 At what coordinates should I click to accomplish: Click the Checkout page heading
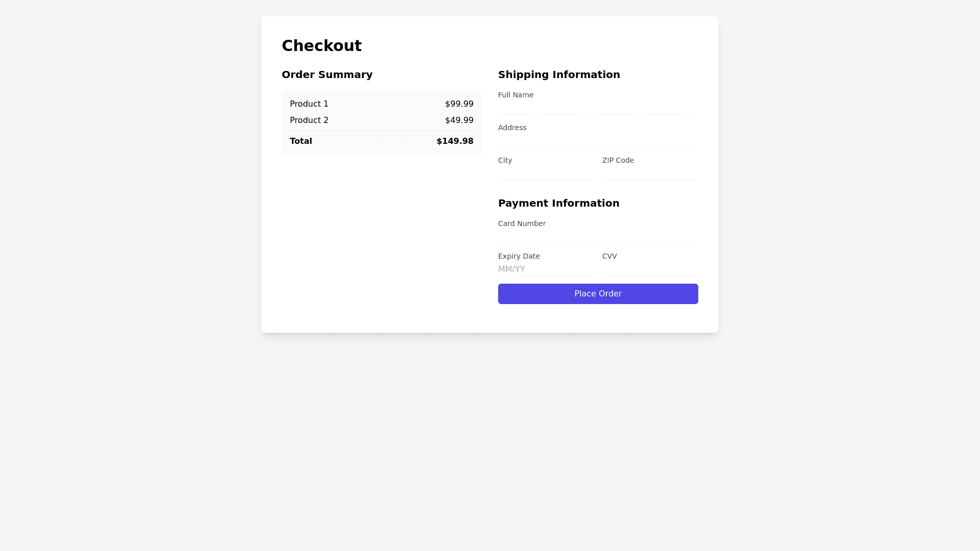coord(322,46)
